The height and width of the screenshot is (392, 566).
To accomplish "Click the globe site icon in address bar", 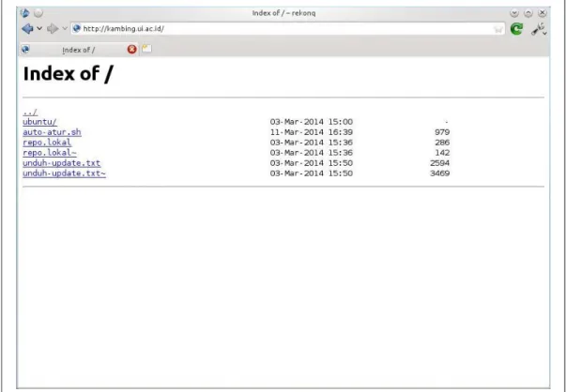I will [x=76, y=28].
